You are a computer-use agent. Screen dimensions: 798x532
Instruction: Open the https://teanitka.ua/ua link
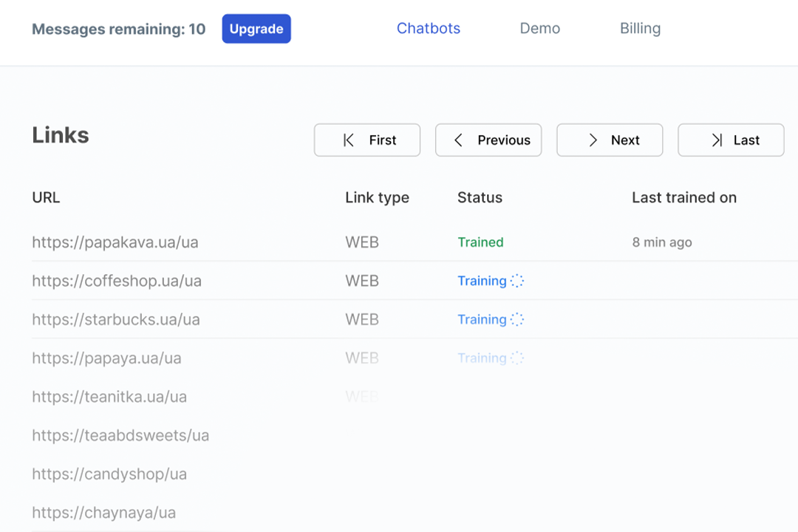(x=109, y=397)
